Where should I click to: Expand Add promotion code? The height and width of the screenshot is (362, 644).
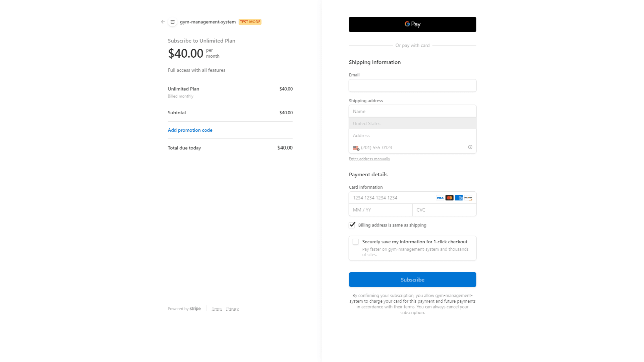(x=190, y=130)
